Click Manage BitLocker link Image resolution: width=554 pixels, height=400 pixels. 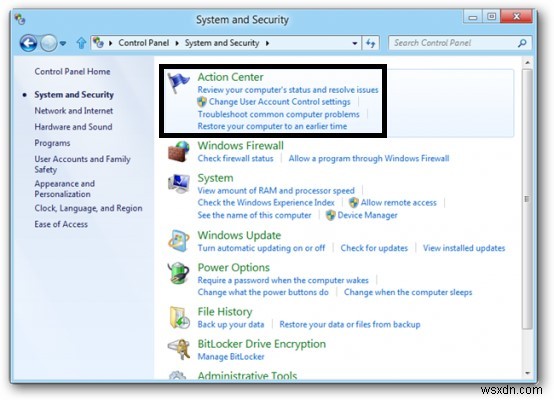click(x=231, y=357)
